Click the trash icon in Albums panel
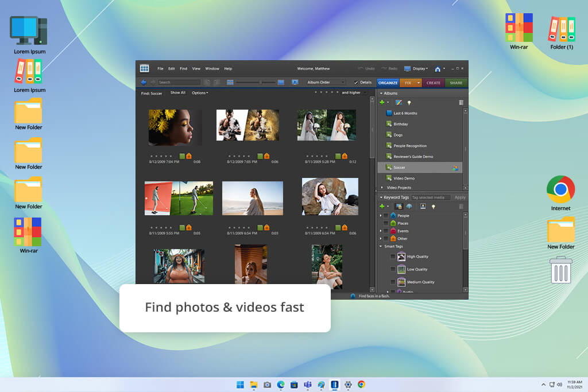The image size is (588, 392). pyautogui.click(x=461, y=103)
